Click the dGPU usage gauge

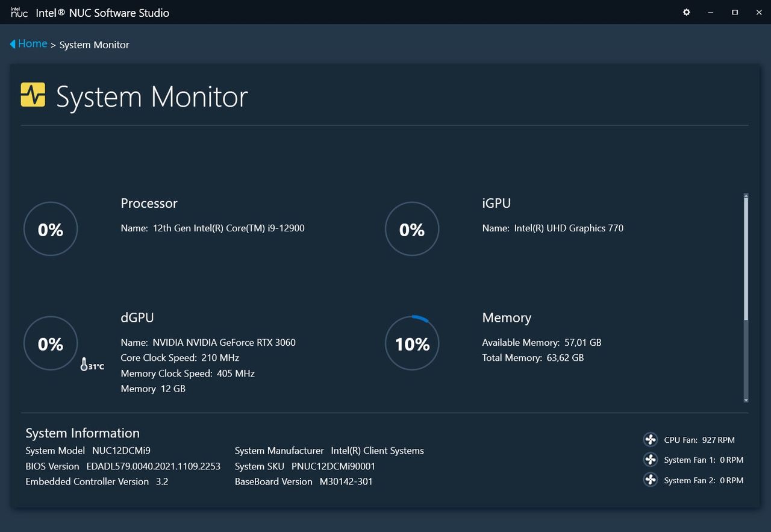(51, 343)
